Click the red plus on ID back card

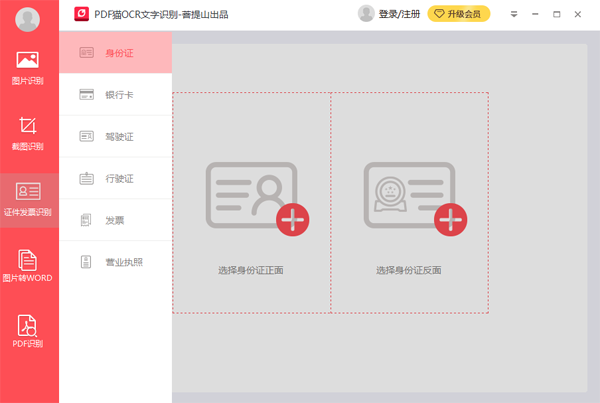click(450, 219)
